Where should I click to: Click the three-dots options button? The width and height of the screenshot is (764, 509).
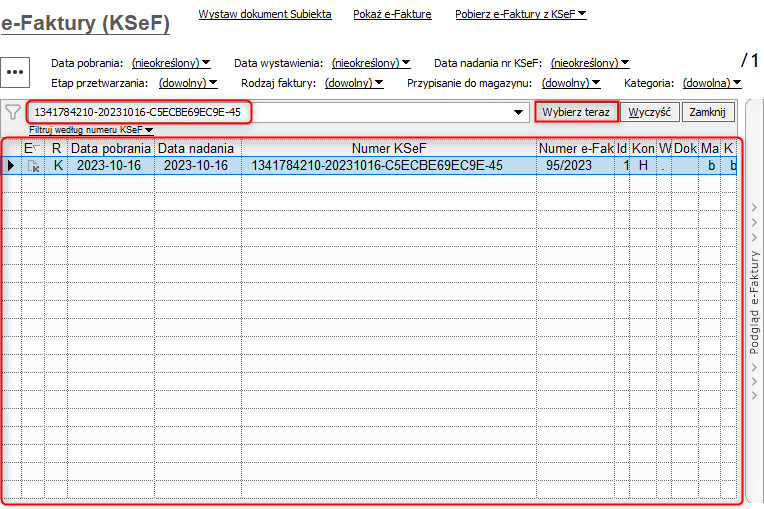pos(15,72)
